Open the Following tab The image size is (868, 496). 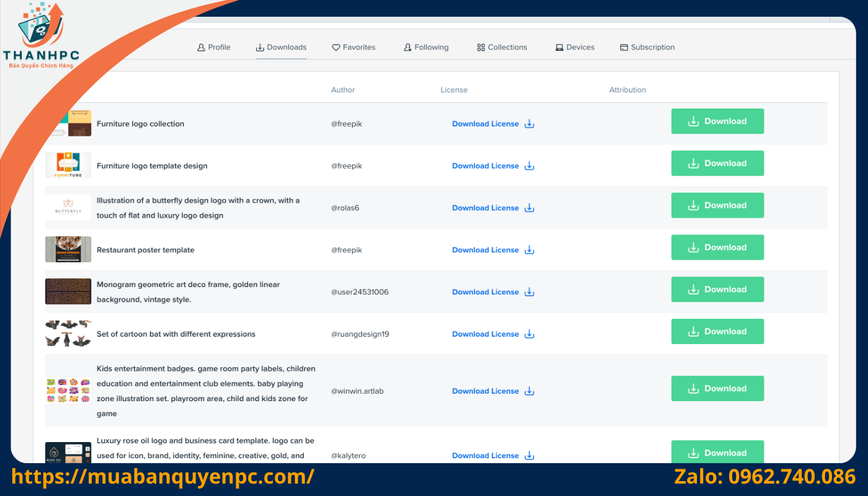tap(426, 47)
